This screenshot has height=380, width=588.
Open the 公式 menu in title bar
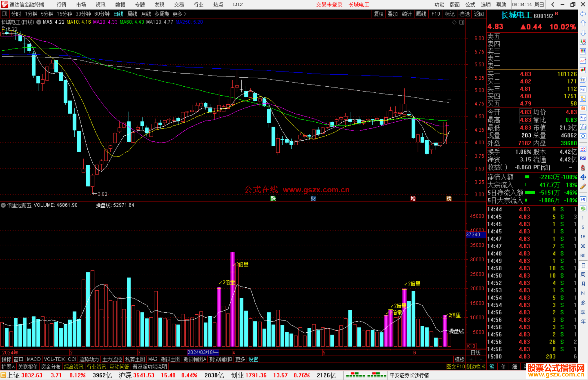click(470, 5)
